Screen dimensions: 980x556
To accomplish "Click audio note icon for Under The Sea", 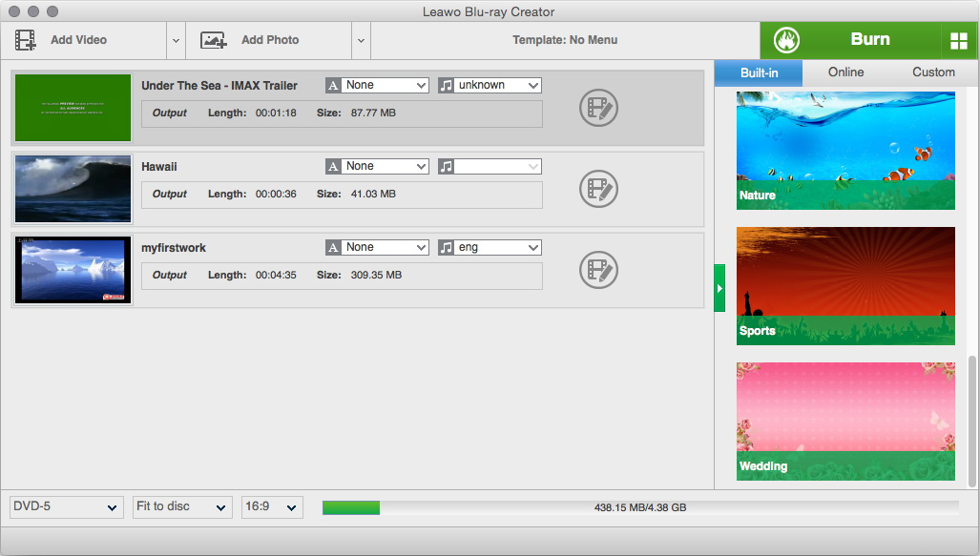I will pyautogui.click(x=446, y=86).
